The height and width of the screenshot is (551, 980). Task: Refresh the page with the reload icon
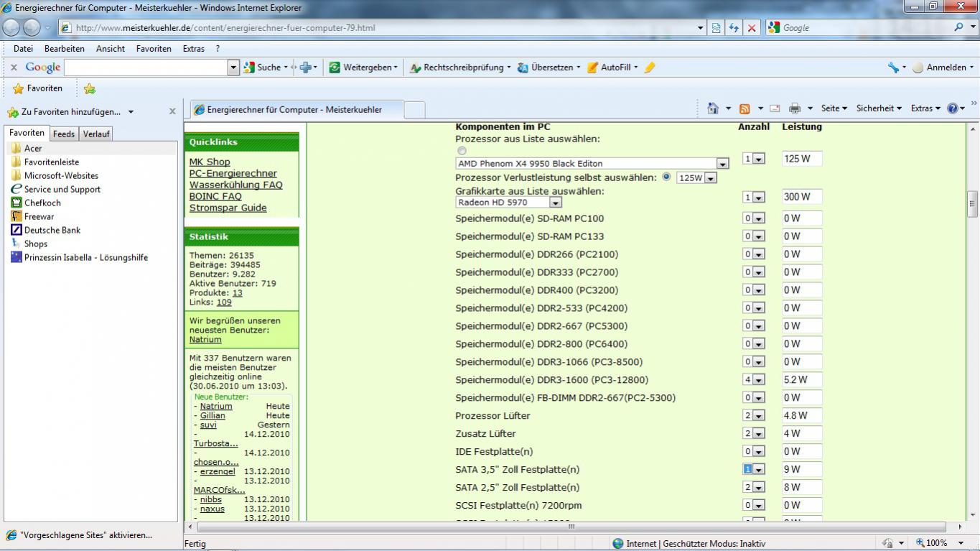(734, 28)
